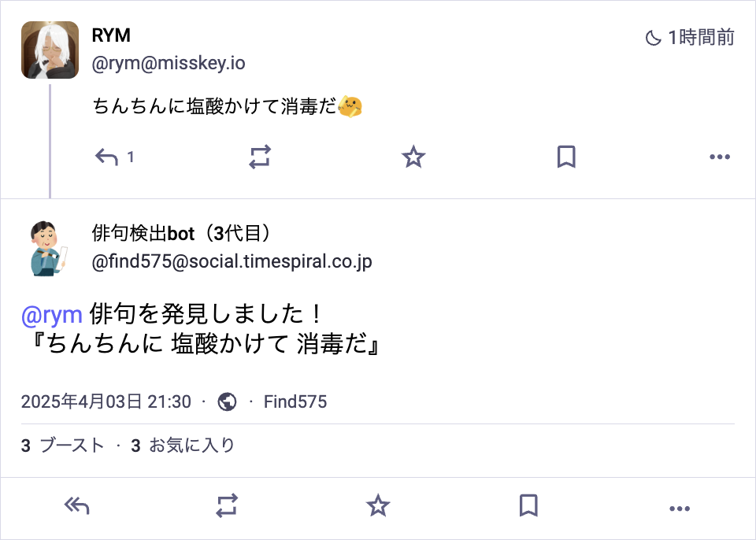Bookmark RYM's post
This screenshot has height=540, width=756.
coord(566,157)
